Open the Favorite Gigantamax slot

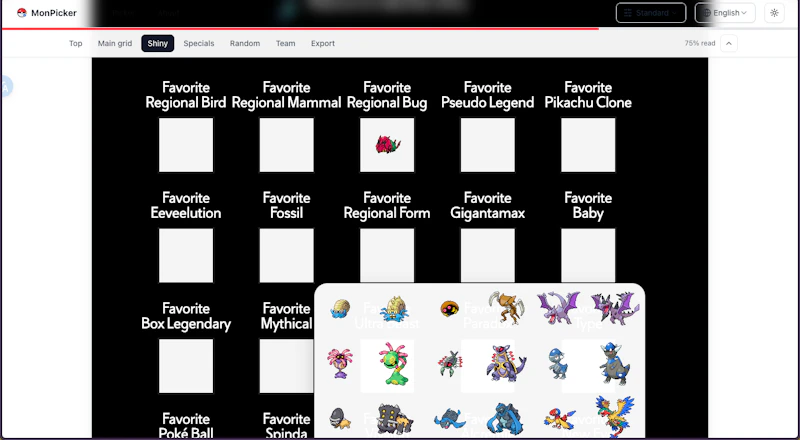click(487, 255)
